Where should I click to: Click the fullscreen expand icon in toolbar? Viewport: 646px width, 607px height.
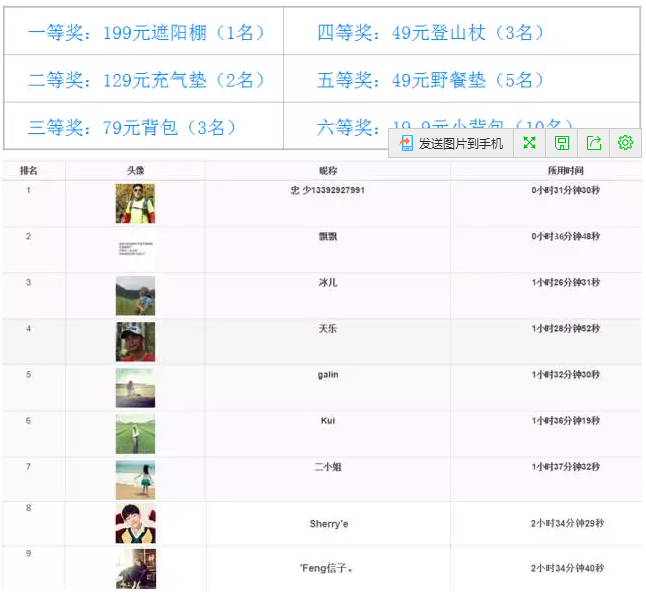[529, 143]
